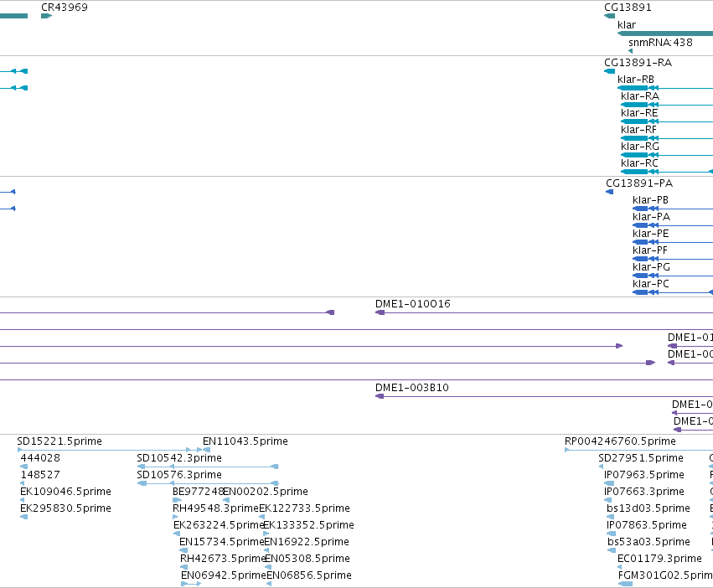Open the EK122733.5prime EST label
The image size is (713, 588).
point(305,508)
